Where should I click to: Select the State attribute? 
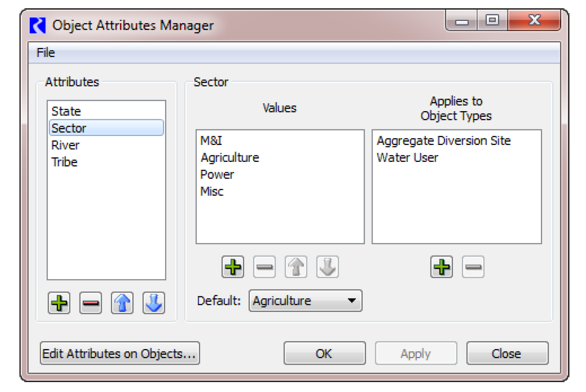[66, 112]
